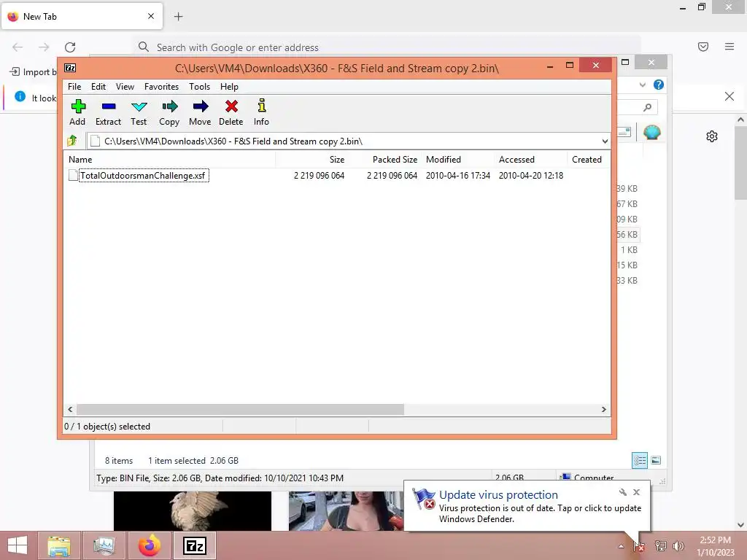Show hidden tray icons arrow

click(621, 546)
